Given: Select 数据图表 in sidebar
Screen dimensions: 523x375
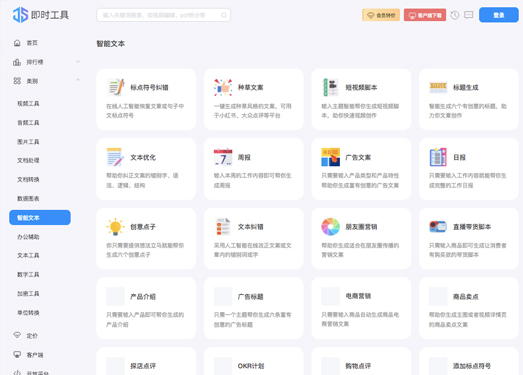Looking at the screenshot, I should (28, 199).
